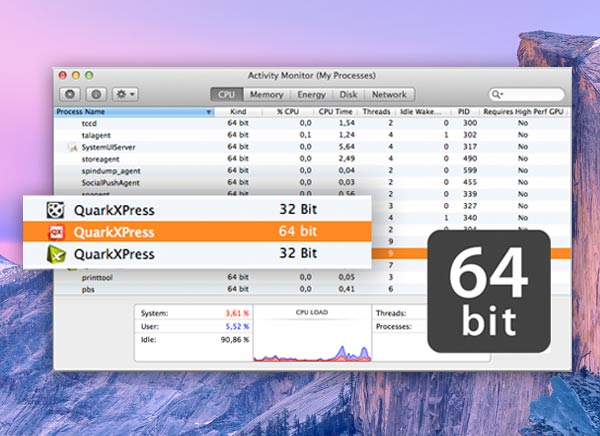
Task: Open the gear action dropdown menu
Action: [125, 94]
